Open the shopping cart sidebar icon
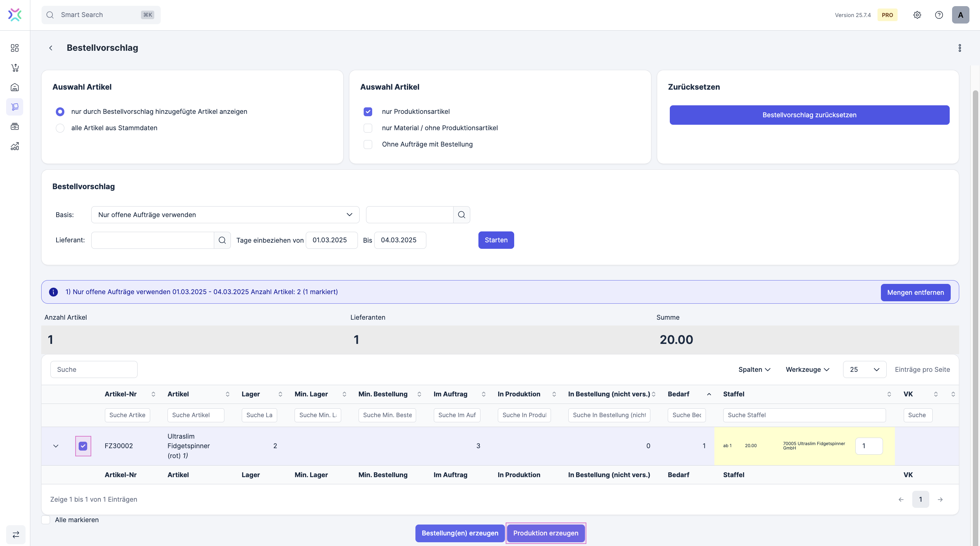 15,68
